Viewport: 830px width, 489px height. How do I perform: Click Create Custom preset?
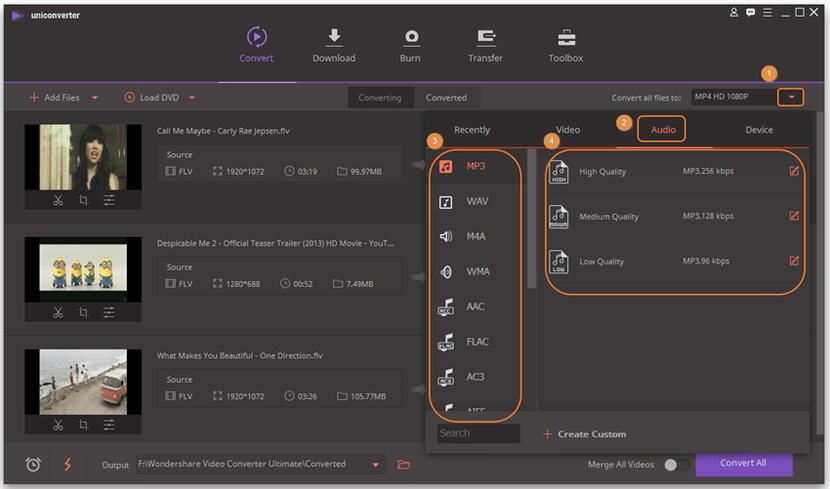pyautogui.click(x=584, y=434)
